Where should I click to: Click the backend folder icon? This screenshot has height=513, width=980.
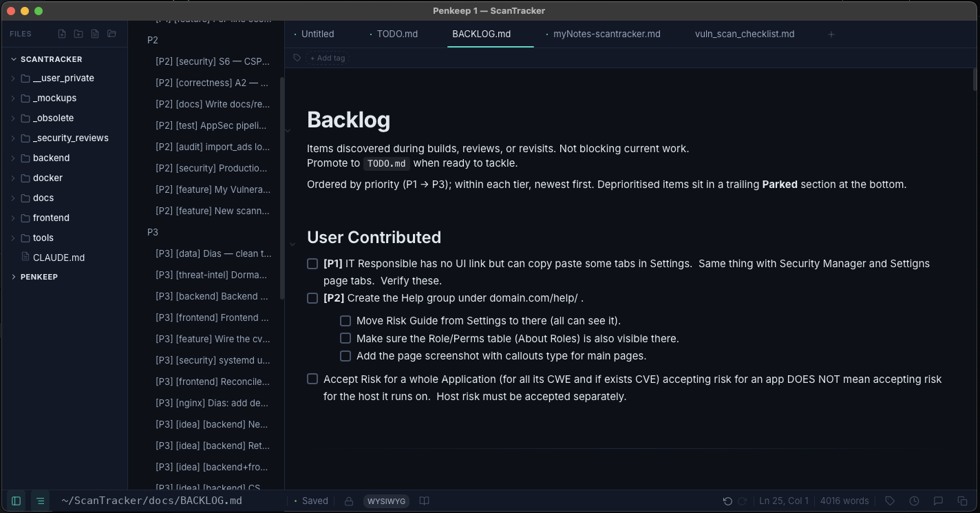coord(25,158)
